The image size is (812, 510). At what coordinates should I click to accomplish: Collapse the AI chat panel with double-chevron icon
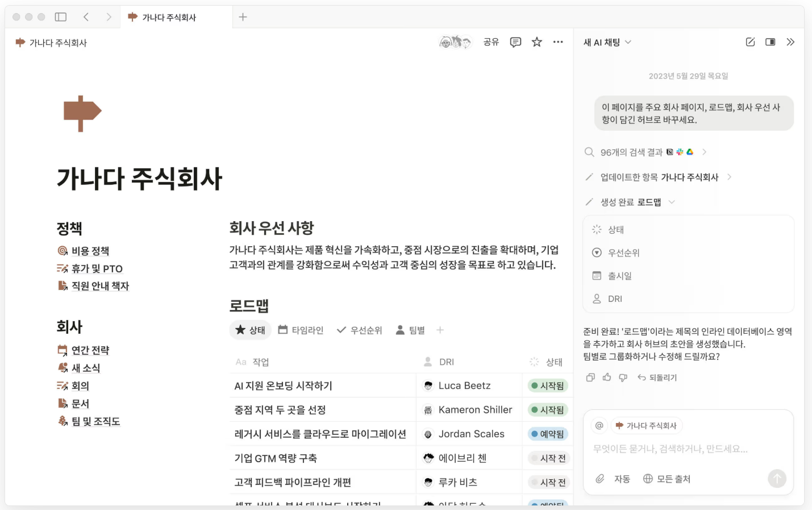click(x=790, y=42)
